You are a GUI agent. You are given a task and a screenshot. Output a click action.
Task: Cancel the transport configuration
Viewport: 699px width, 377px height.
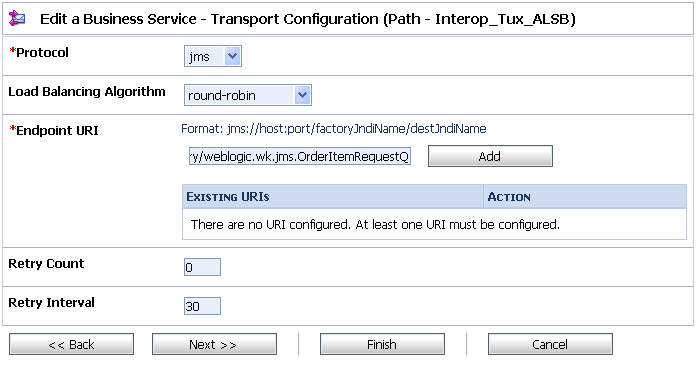coord(550,344)
